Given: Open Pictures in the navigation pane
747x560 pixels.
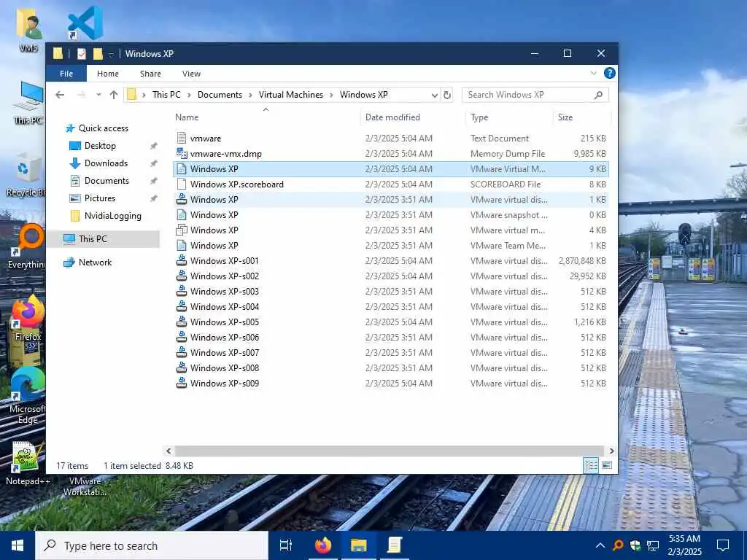Looking at the screenshot, I should pos(99,198).
